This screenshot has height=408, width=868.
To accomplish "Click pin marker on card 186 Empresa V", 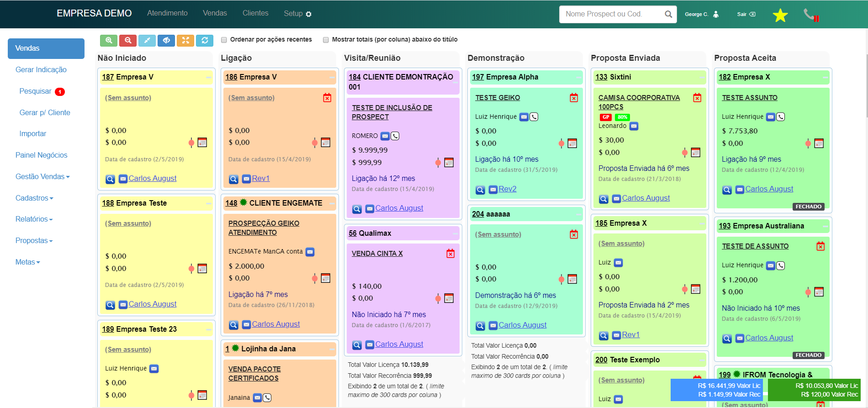I will click(314, 143).
